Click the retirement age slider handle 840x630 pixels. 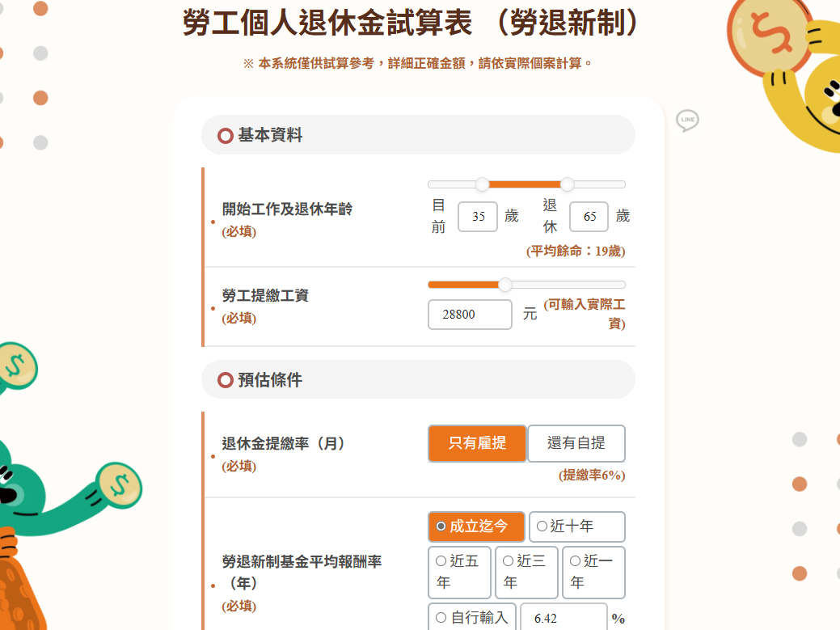(567, 184)
